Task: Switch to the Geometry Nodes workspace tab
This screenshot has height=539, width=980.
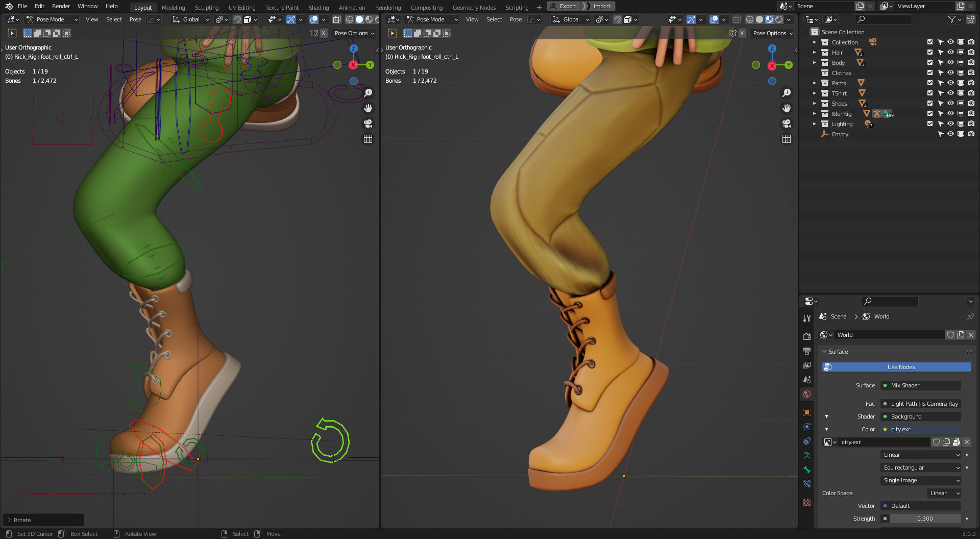Action: click(x=474, y=8)
